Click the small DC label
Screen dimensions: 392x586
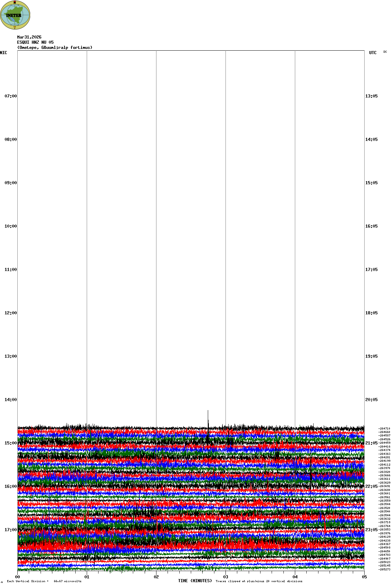[385, 52]
